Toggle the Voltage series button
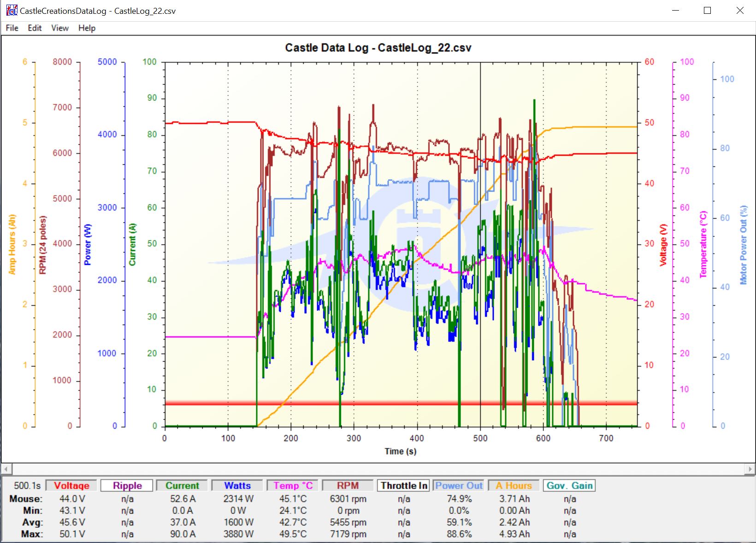Image resolution: width=756 pixels, height=543 pixels. [x=71, y=485]
